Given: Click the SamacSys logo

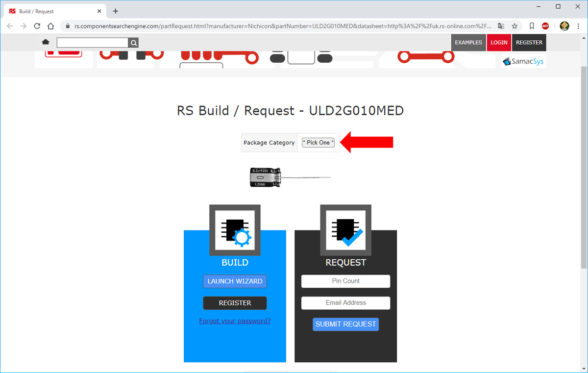Looking at the screenshot, I should coord(523,62).
